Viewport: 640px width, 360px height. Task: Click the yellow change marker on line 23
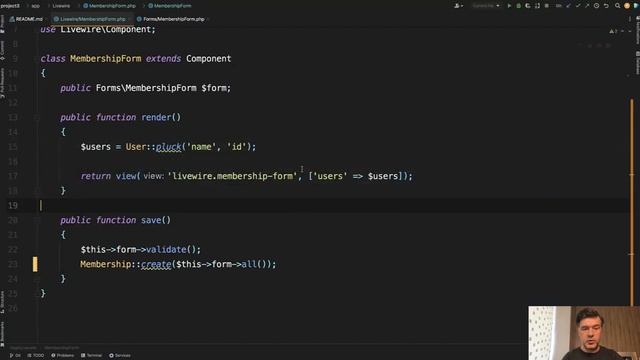pyautogui.click(x=35, y=264)
